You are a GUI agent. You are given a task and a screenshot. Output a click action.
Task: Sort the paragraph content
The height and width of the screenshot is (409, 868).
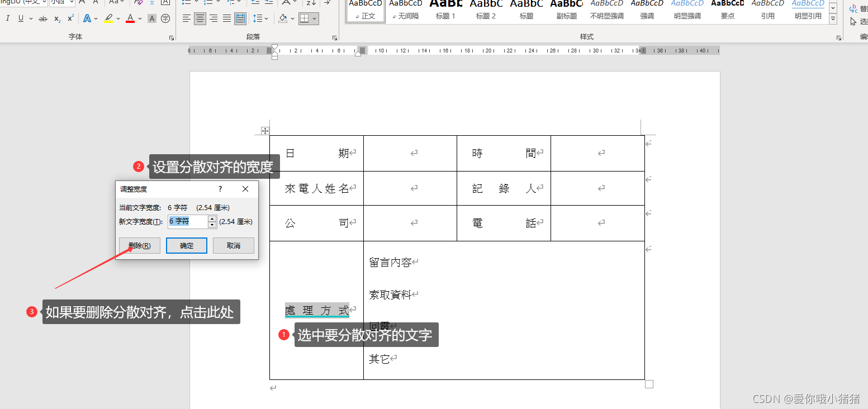coord(311,3)
